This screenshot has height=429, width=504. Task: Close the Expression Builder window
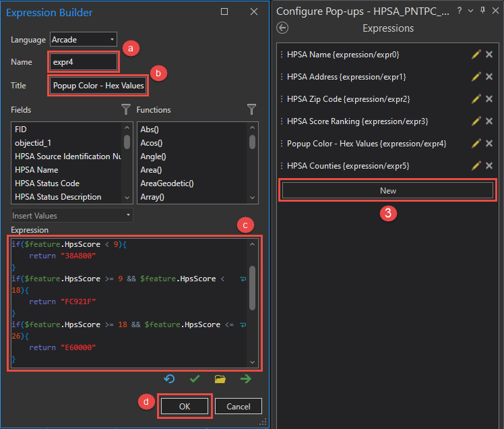tap(254, 11)
